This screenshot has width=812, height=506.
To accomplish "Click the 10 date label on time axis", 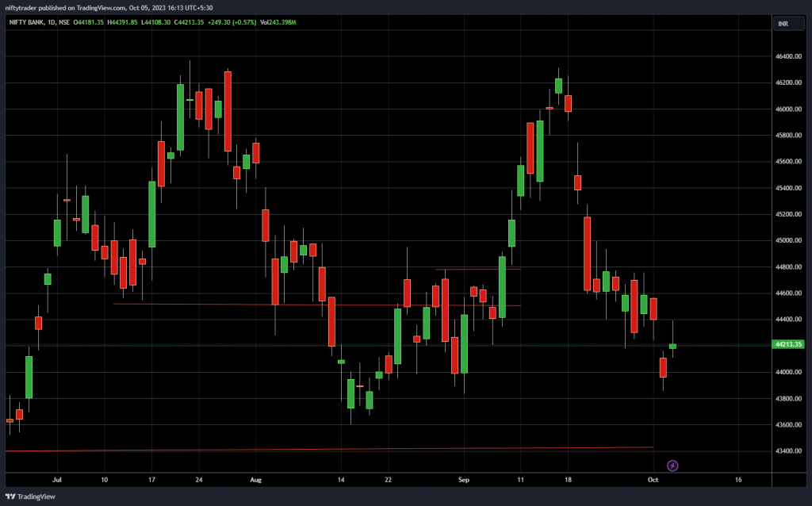I will coord(105,480).
